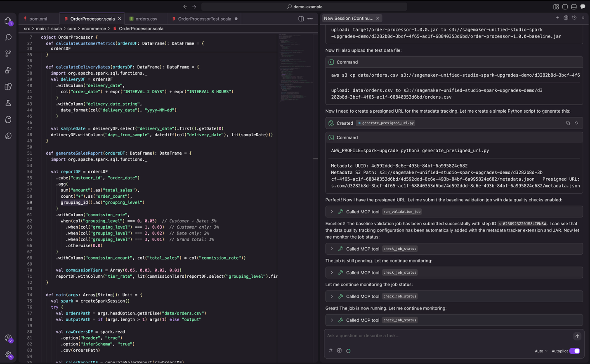
Task: Expand the run_validation_job MCP tool call
Action: [332, 212]
